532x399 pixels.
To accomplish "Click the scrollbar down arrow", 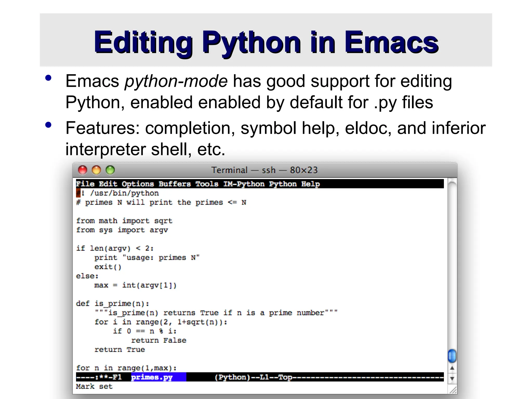I will click(x=452, y=378).
